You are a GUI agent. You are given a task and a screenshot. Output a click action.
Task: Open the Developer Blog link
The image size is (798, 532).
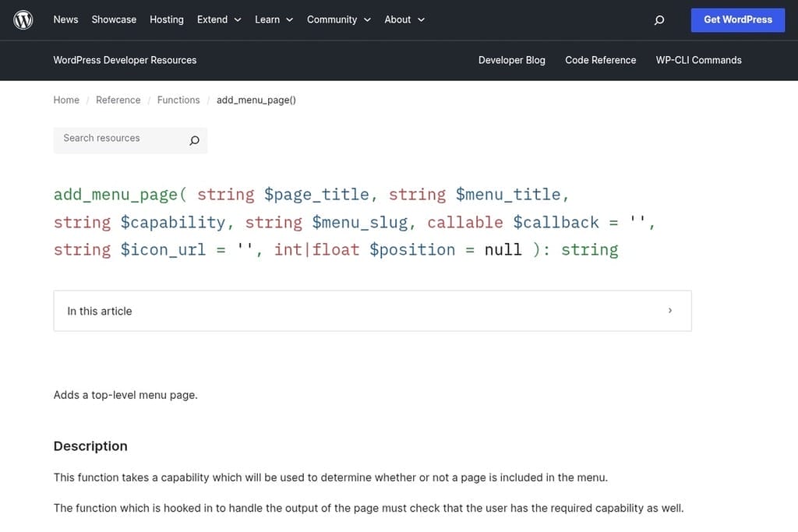click(511, 60)
